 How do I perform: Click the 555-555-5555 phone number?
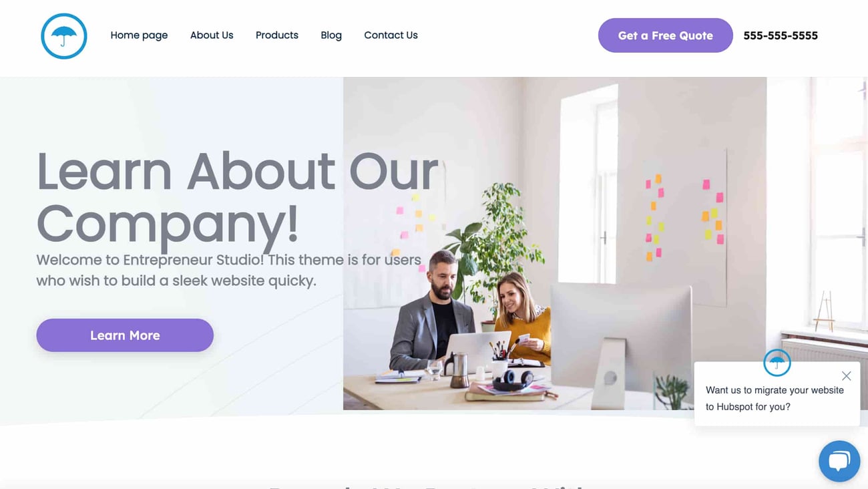pyautogui.click(x=781, y=35)
